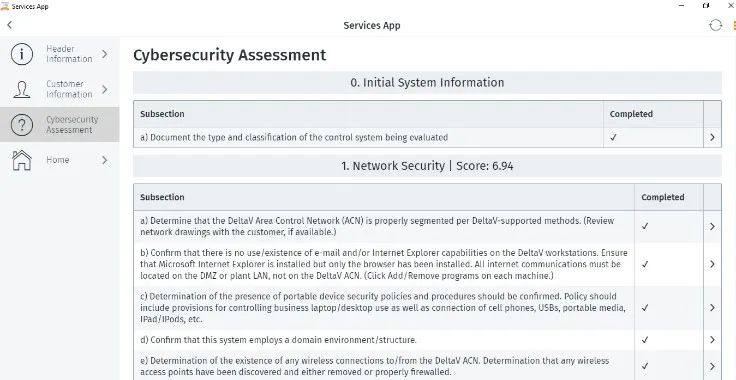Expand the Home sidebar chevron
Image resolution: width=736 pixels, height=380 pixels.
104,160
